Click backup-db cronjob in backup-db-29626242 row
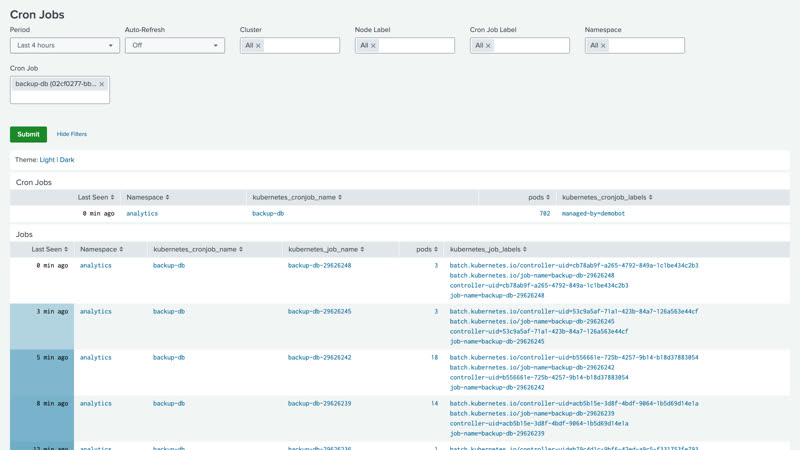Screen dimensions: 800x450 coord(169,357)
